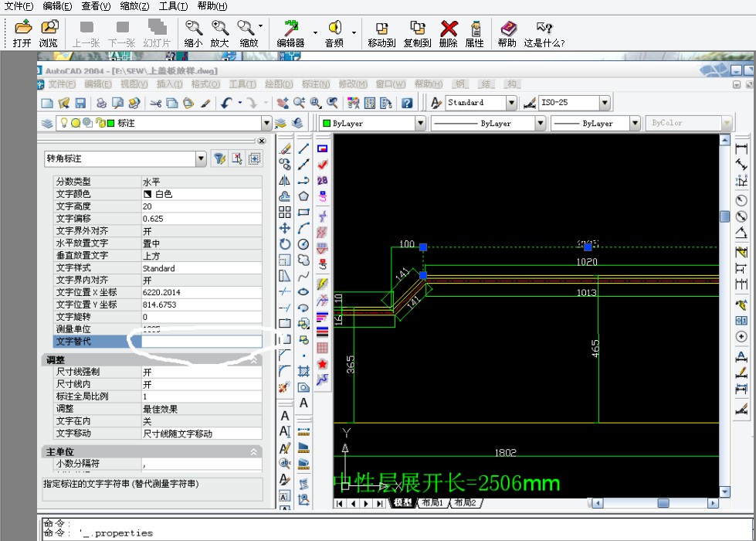Open the 标注 layer dropdown arrow
Viewport: 756px width, 541px height.
point(266,123)
